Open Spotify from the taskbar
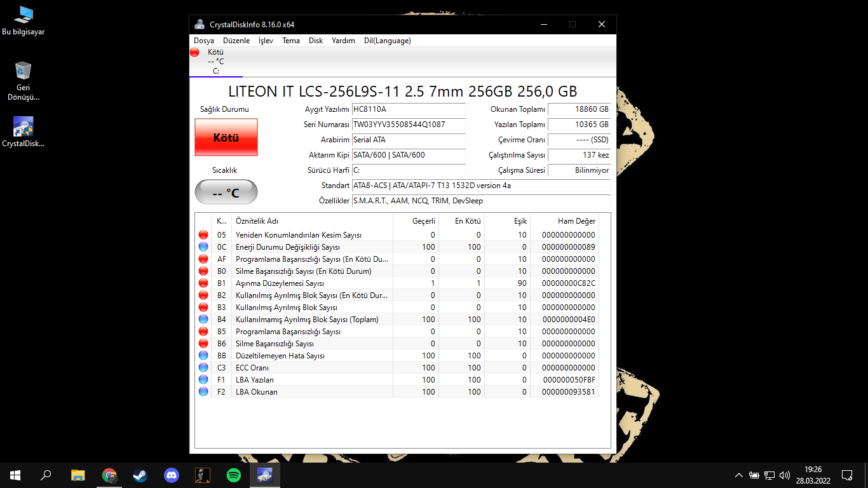 pos(234,475)
